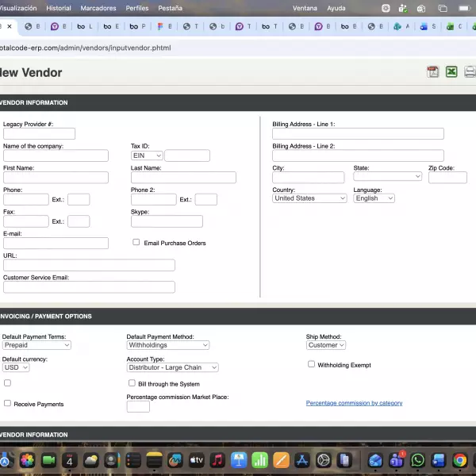
Task: Open Reminders from the dock
Action: click(x=133, y=460)
